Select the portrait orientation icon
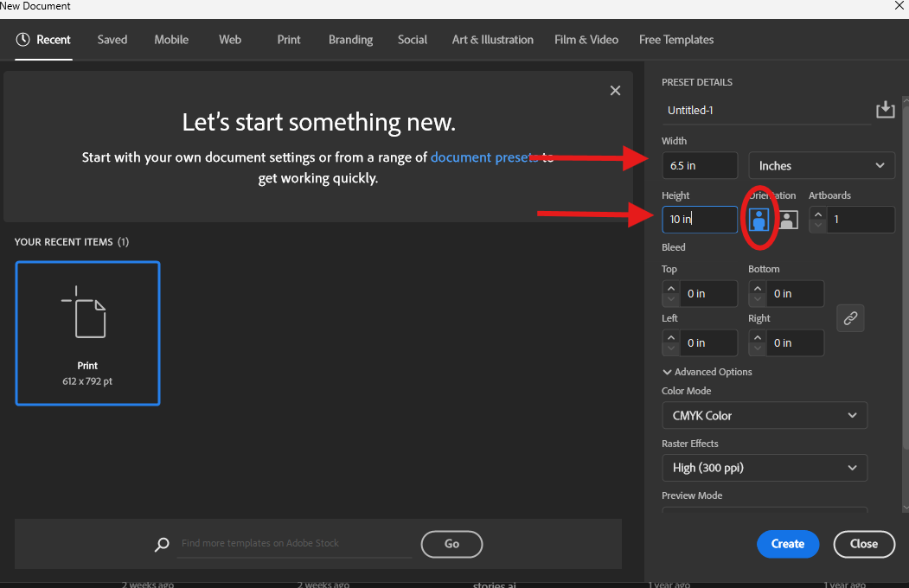The width and height of the screenshot is (909, 588). pyautogui.click(x=759, y=220)
